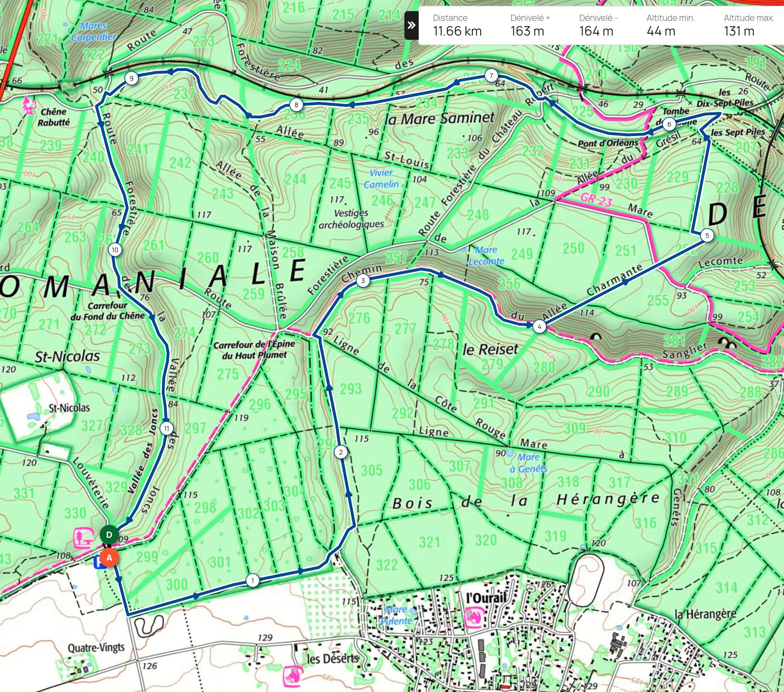784x692 pixels.
Task: Click waypoint marker 10 on Route Forestière
Action: pyautogui.click(x=115, y=250)
